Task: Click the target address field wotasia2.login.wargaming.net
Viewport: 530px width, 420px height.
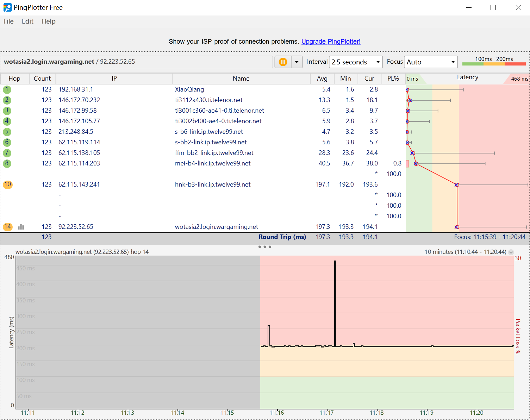Action: coord(137,62)
